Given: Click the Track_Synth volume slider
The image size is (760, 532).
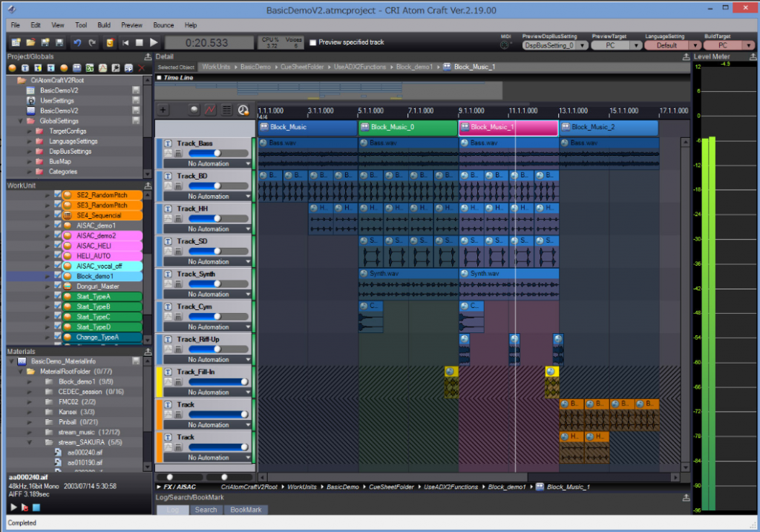Looking at the screenshot, I should (217, 284).
